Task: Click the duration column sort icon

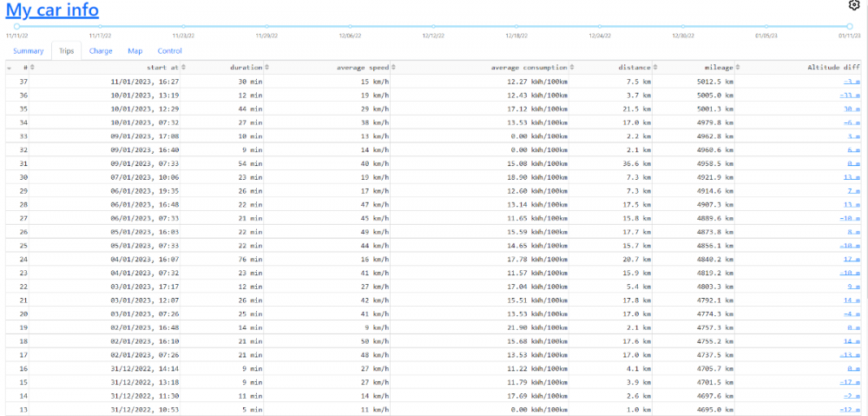Action: pos(266,67)
